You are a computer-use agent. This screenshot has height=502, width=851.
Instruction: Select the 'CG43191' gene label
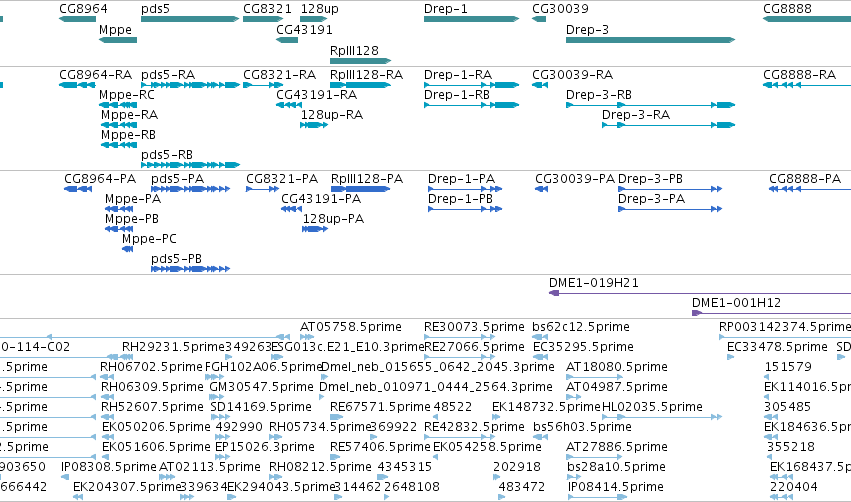(304, 29)
